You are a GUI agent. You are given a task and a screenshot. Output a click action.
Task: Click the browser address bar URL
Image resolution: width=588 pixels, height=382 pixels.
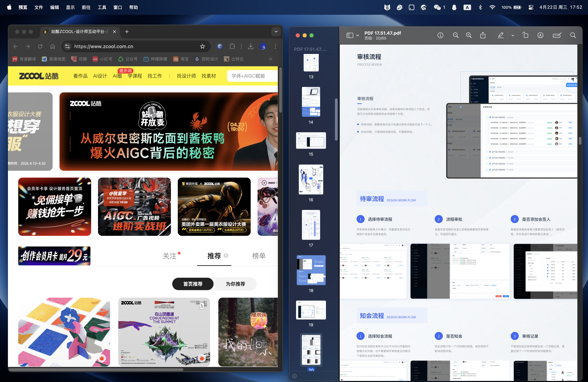(x=104, y=46)
